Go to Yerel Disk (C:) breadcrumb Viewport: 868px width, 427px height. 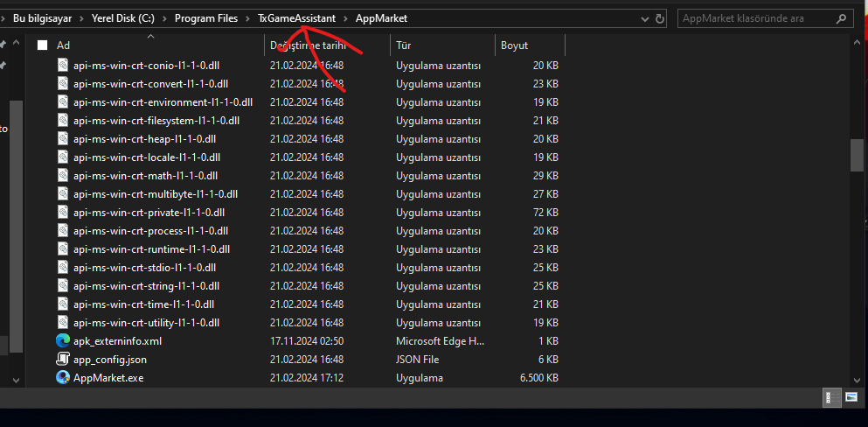tap(123, 18)
